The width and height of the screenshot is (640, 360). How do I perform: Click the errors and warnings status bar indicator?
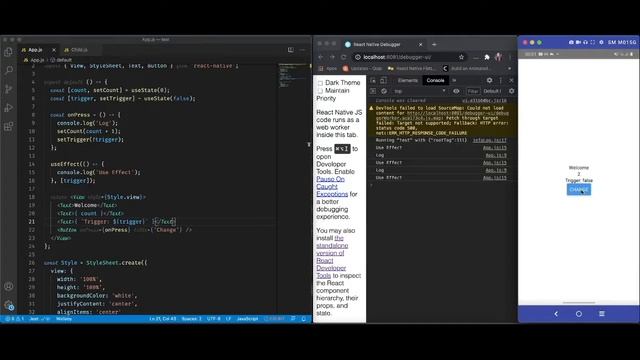coord(14,319)
